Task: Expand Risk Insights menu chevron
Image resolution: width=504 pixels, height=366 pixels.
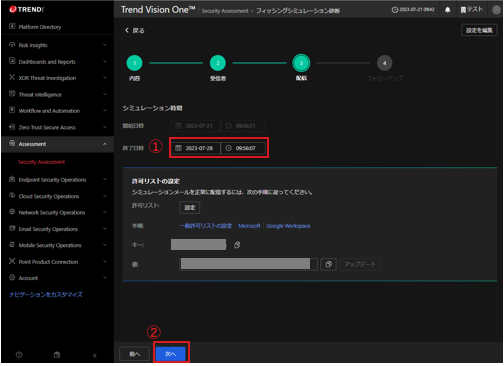Action: pyautogui.click(x=105, y=45)
